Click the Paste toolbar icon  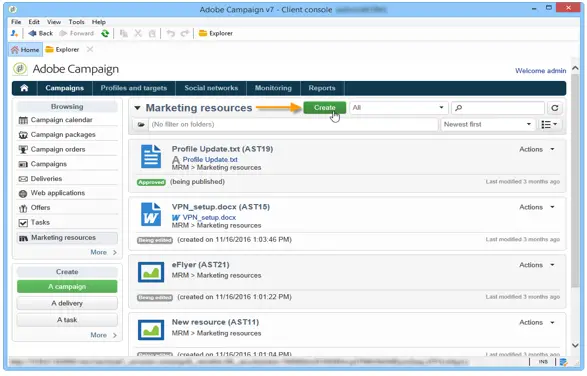pyautogui.click(x=152, y=33)
